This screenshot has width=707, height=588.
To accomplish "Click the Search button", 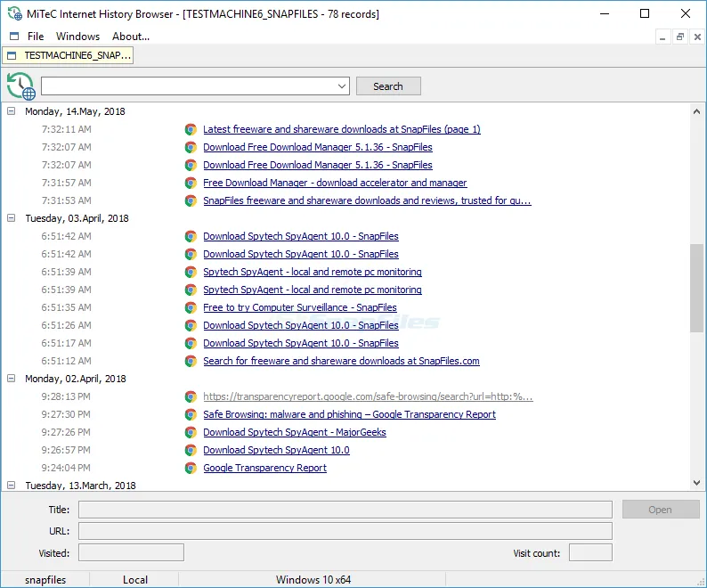I will point(388,86).
